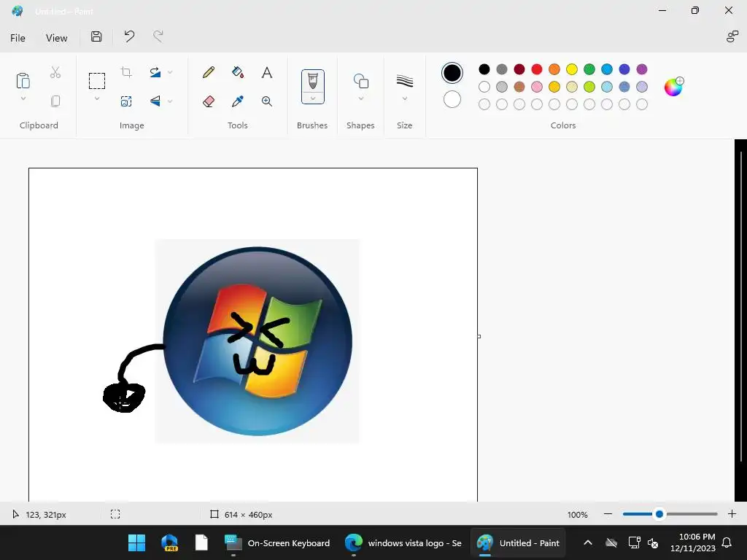Screen dimensions: 747x560
Task: Expand the Size dropdown chevron
Action: tap(404, 98)
